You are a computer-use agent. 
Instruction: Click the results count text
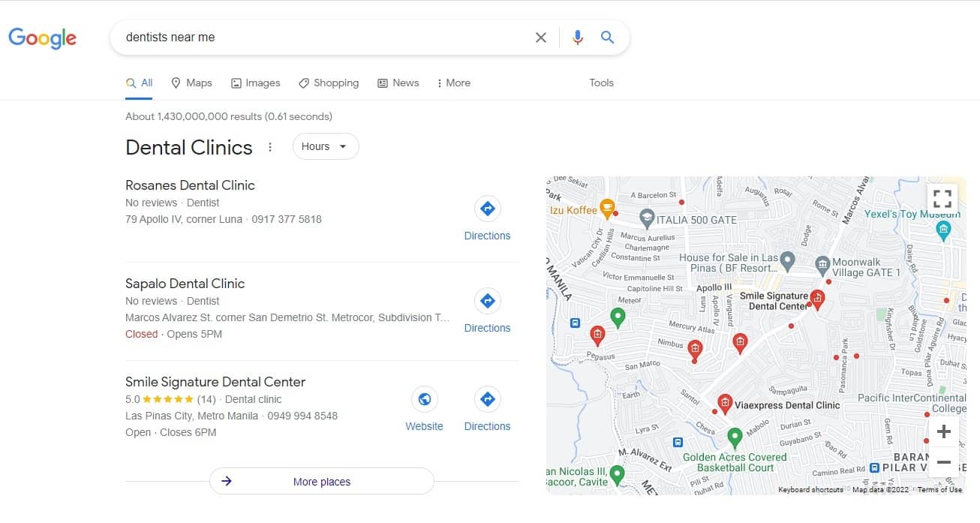[x=229, y=116]
